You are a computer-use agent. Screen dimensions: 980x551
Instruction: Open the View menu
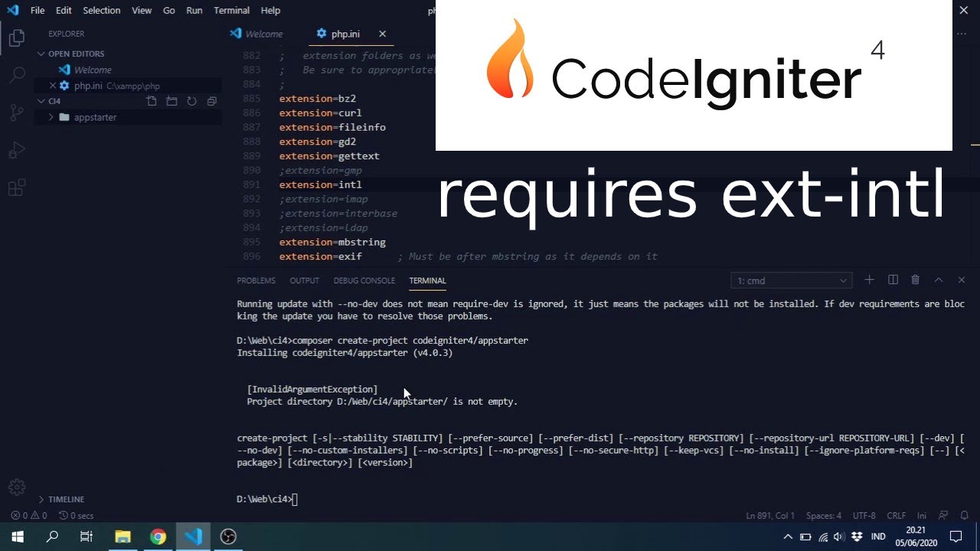point(142,11)
